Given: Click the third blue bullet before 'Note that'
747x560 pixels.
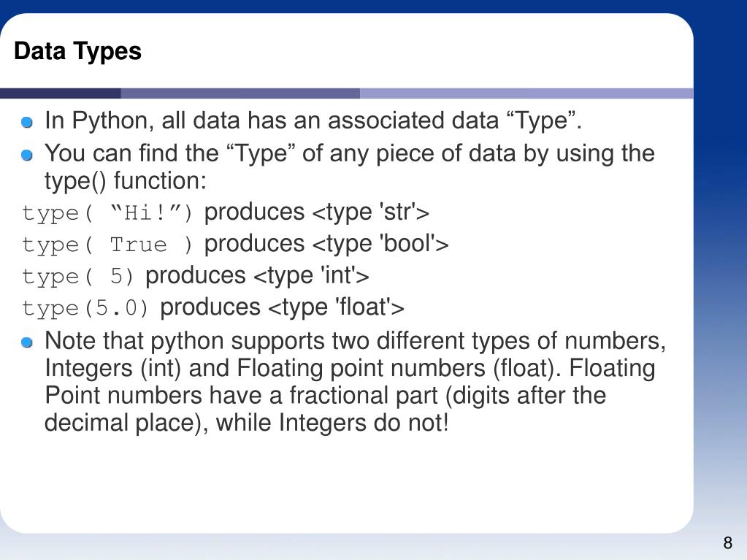Looking at the screenshot, I should pyautogui.click(x=27, y=342).
